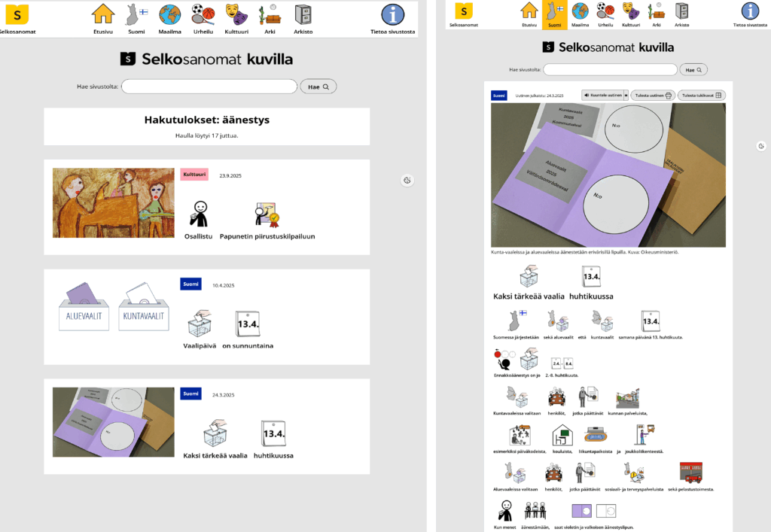Viewport: 771px width, 532px height.
Task: Click Tulosta tukikuvat button
Action: pyautogui.click(x=702, y=96)
